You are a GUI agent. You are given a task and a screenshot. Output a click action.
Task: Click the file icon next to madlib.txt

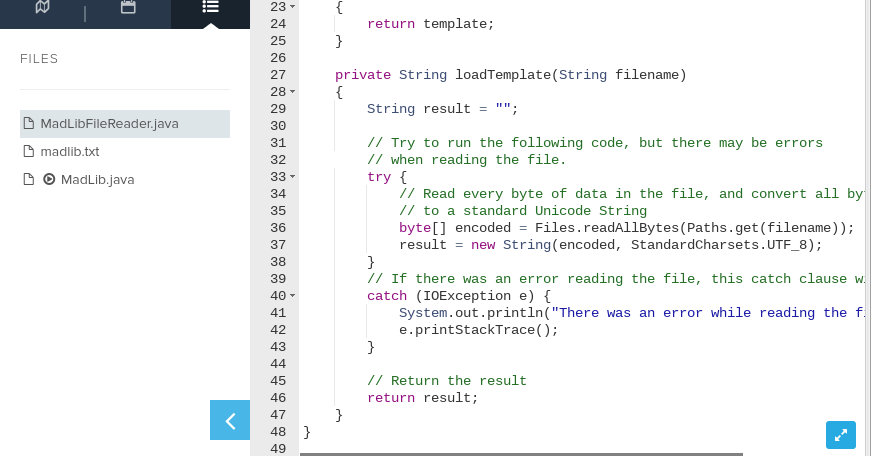click(28, 151)
